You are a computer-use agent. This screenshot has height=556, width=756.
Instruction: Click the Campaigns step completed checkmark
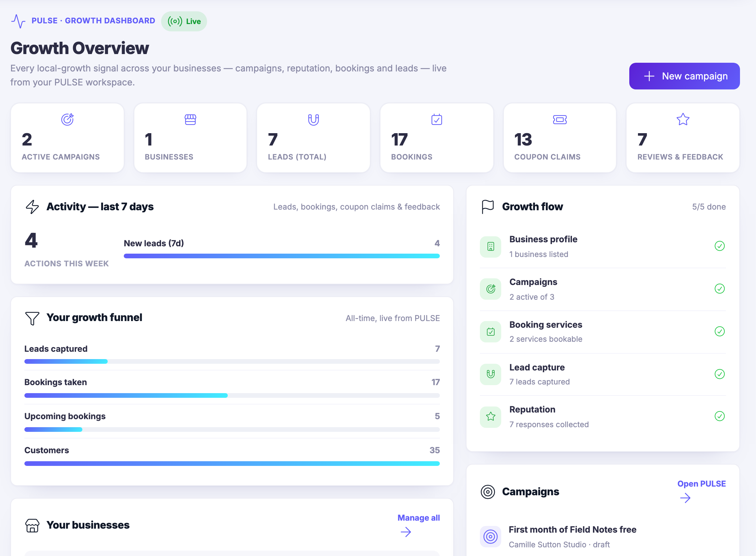pos(719,289)
